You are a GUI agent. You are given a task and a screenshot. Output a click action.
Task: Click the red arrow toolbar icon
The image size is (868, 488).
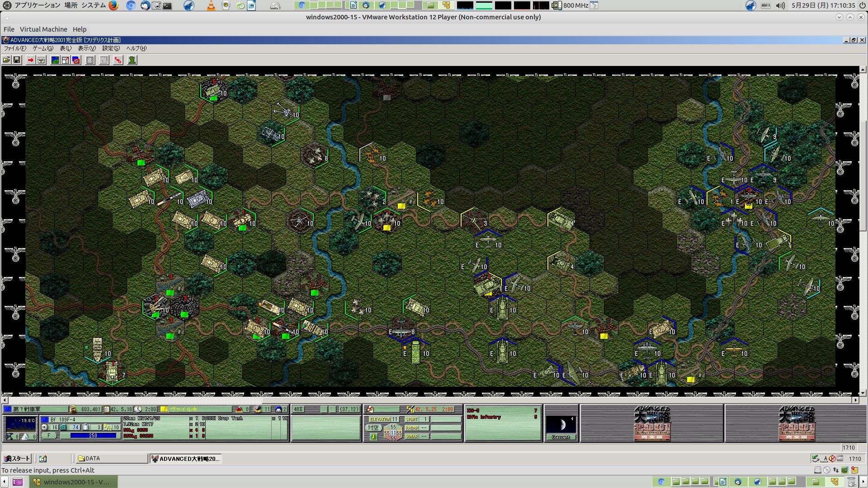point(30,60)
